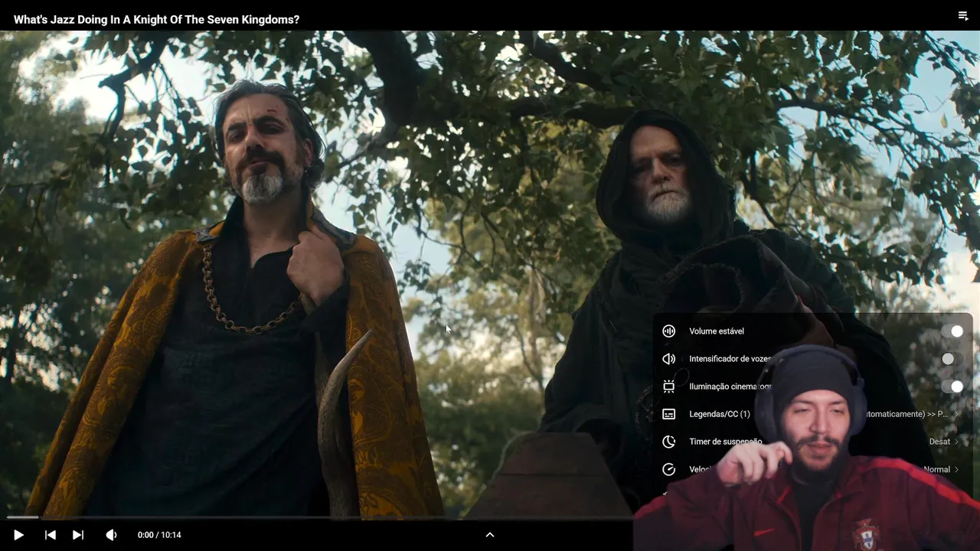Skip to the previous video
The image size is (980, 551).
click(x=50, y=535)
